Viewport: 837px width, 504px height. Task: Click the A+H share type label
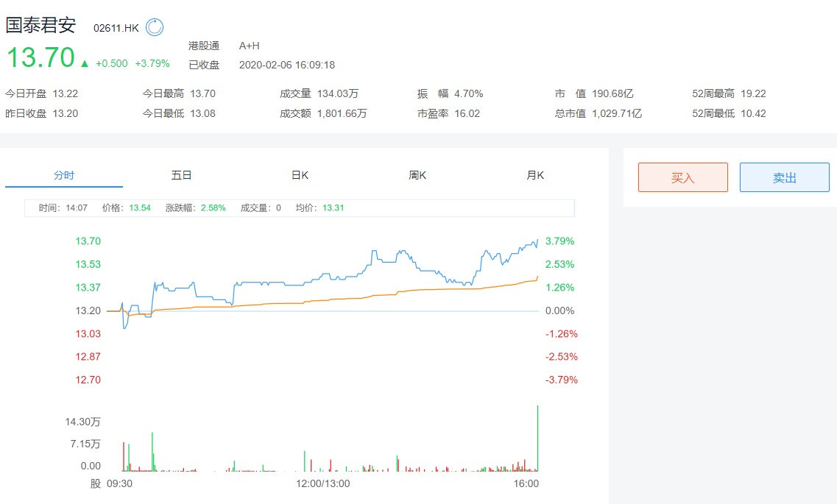pyautogui.click(x=250, y=46)
